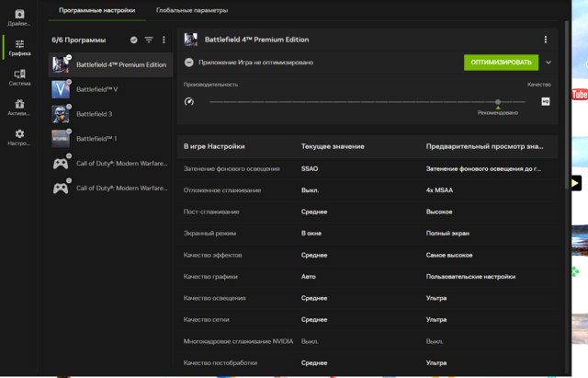Viewport: 588px width, 378px height.
Task: Click the Экранный режим settings row
Action: 366,233
